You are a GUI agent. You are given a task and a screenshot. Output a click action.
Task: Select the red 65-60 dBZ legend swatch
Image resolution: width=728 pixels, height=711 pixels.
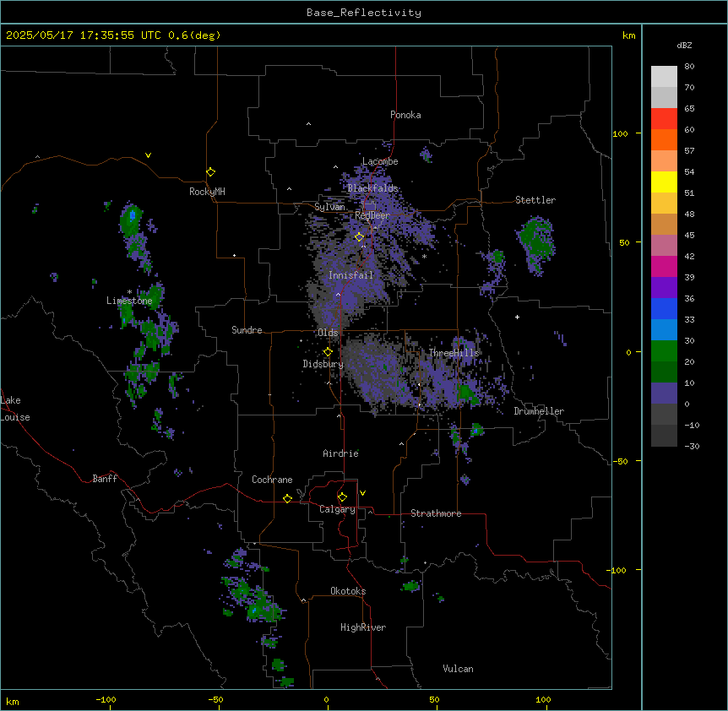(x=664, y=119)
